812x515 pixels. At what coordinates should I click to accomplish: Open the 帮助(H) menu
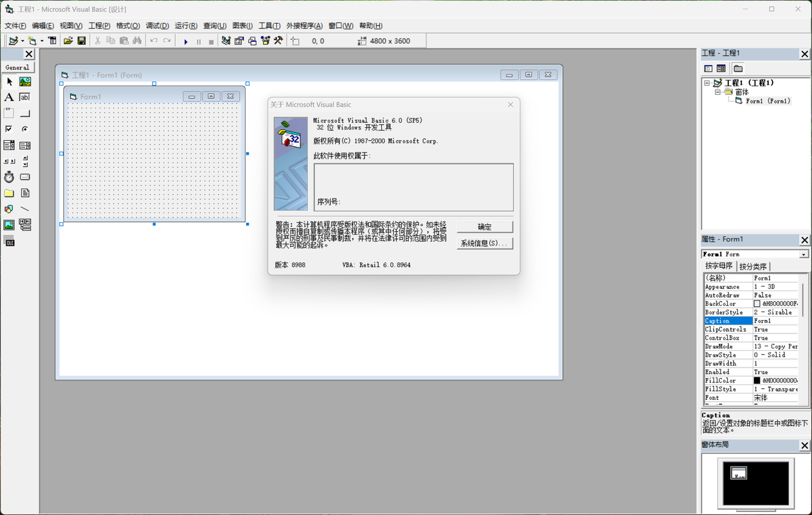coord(371,26)
